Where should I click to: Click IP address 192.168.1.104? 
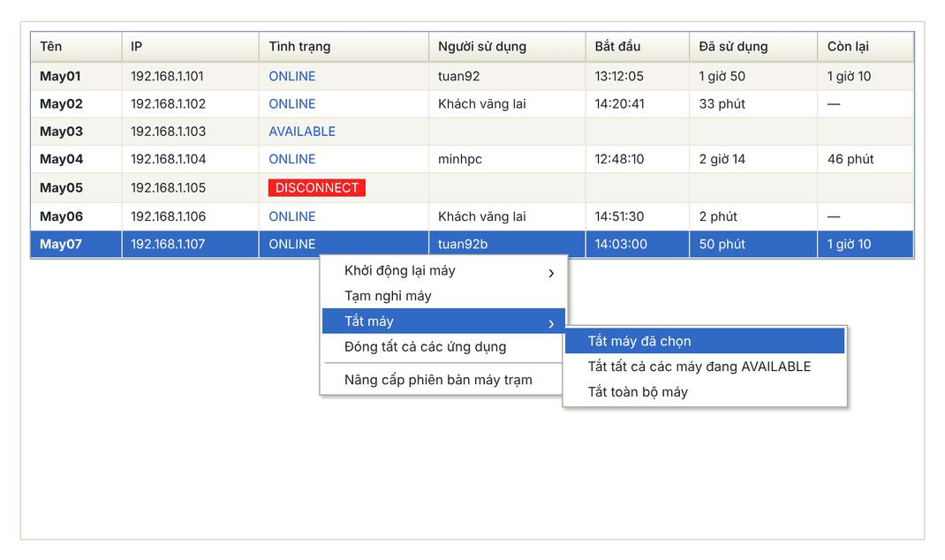pos(168,160)
